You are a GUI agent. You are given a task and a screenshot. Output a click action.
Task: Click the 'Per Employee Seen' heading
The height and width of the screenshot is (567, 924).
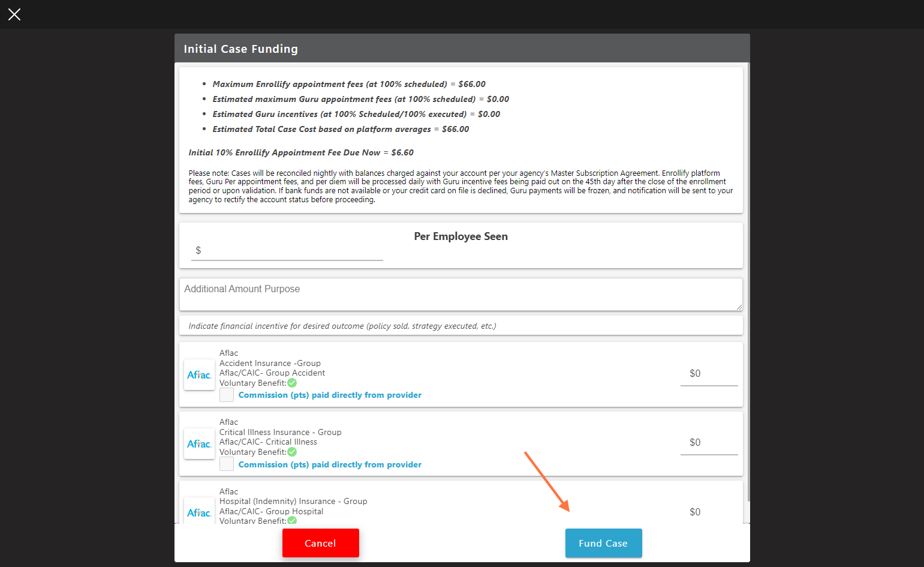461,236
